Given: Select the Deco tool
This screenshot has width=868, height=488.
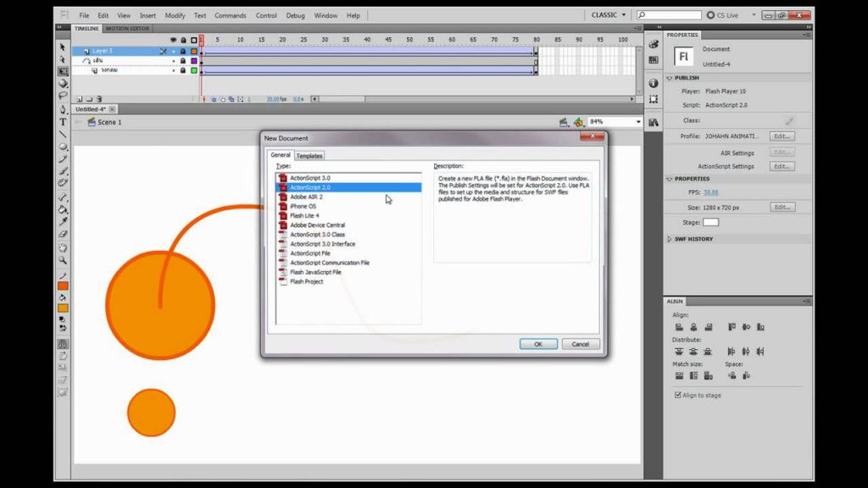Looking at the screenshot, I should (x=63, y=183).
